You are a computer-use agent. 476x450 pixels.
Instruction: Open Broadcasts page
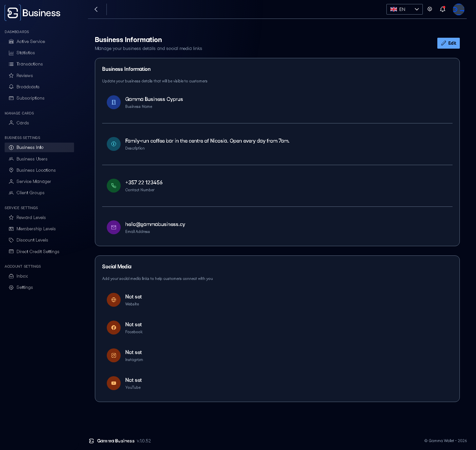[x=39, y=87]
